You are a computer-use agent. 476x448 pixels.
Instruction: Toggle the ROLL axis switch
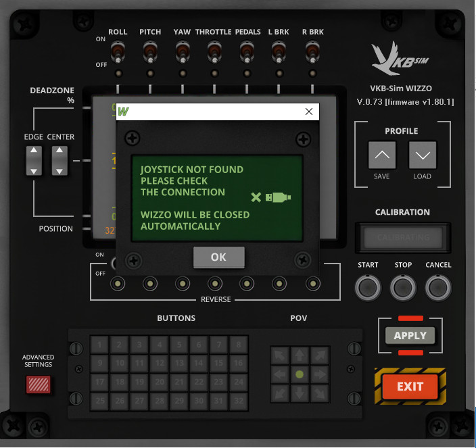coord(118,51)
